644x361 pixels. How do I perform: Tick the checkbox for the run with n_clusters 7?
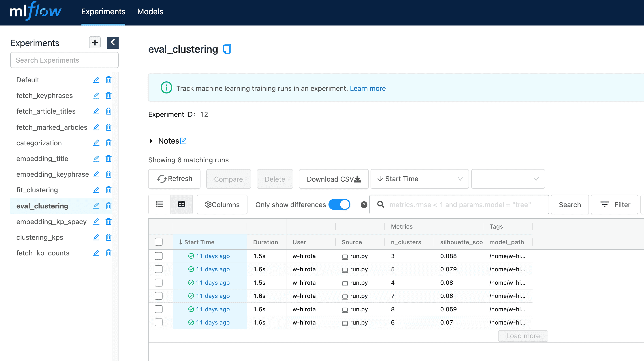point(158,296)
